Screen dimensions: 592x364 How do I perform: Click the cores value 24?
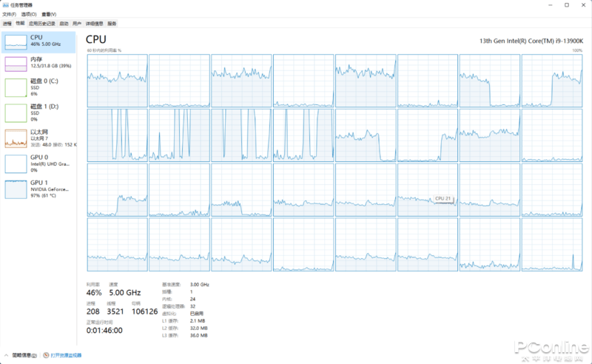192,299
